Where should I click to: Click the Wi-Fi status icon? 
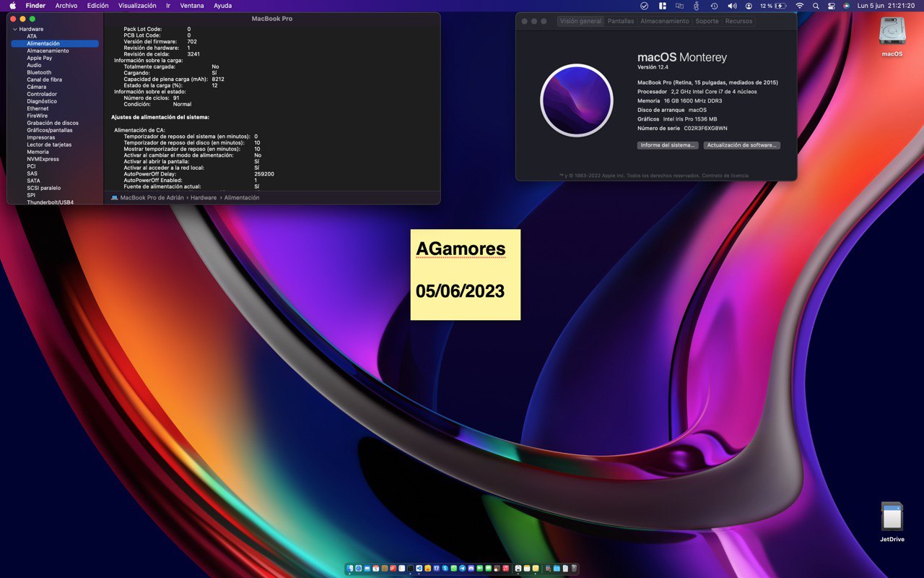tap(800, 5)
